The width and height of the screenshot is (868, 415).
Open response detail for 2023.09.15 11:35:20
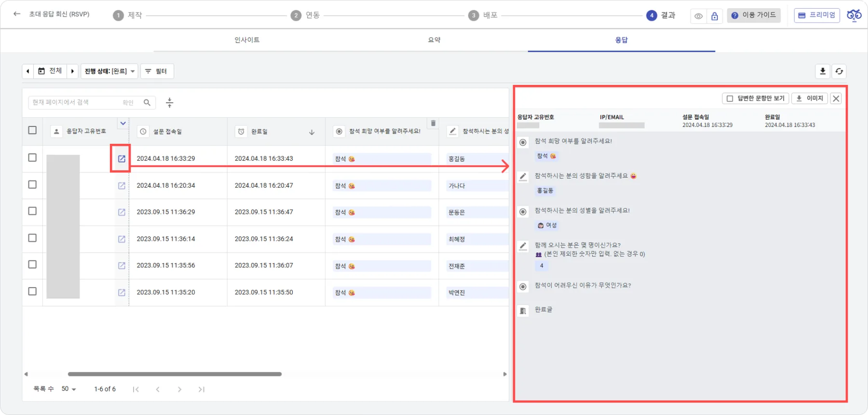(122, 292)
